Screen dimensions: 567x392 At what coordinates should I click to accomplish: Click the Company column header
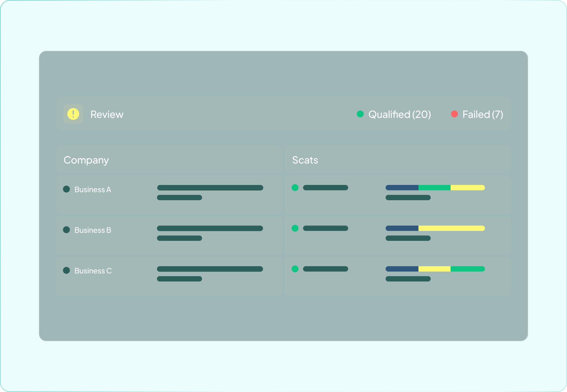[x=169, y=160]
